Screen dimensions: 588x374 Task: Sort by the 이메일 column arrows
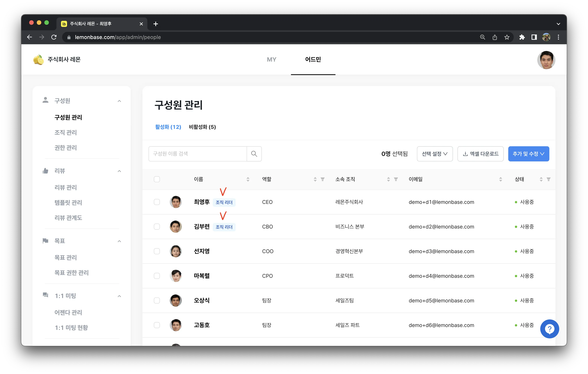point(501,179)
